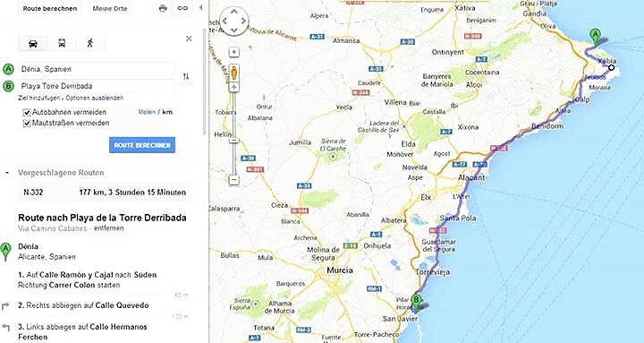Uncheck Mautstraßen vermeiden checkbox
This screenshot has height=343, width=644.
pos(27,123)
